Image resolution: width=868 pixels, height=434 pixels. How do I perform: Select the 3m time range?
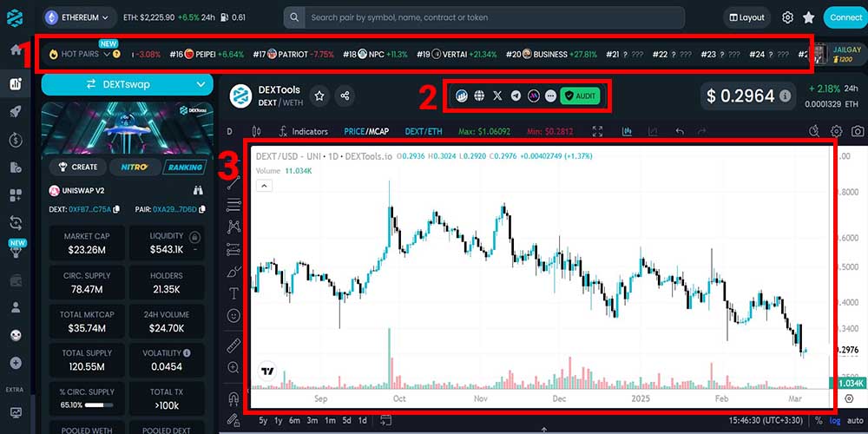(312, 419)
